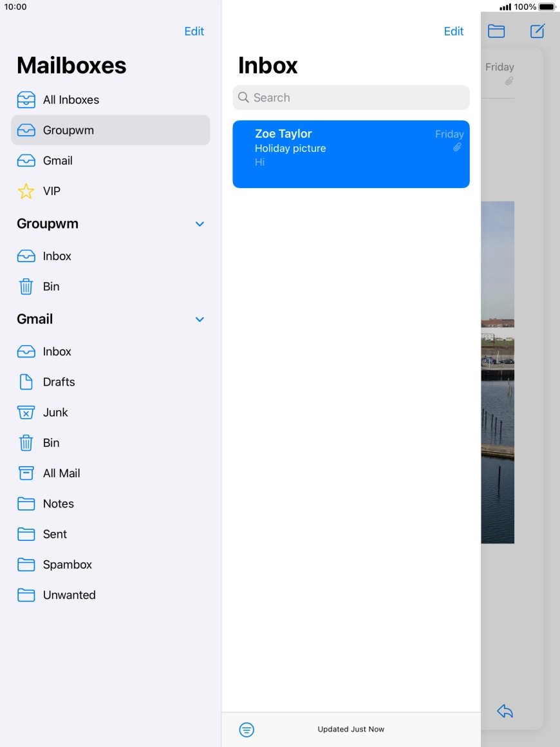
Task: Collapse the Gmail account section chevron
Action: 200,319
